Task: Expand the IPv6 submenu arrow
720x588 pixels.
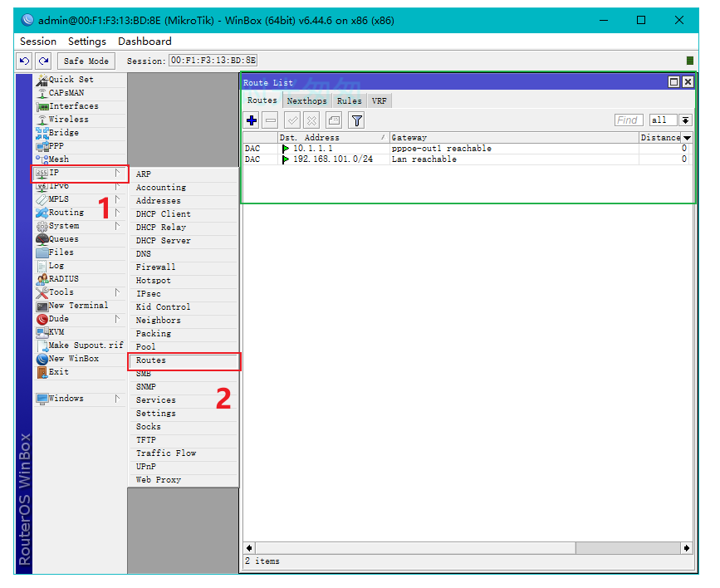Action: point(118,186)
